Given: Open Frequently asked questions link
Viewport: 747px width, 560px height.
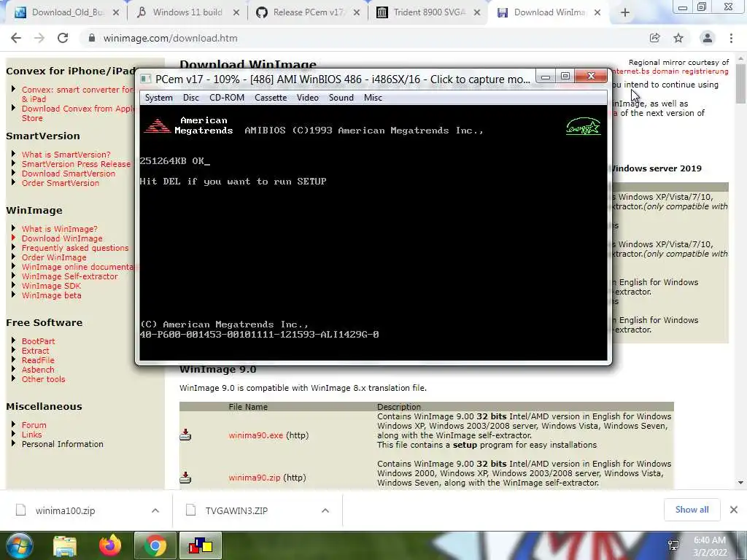Looking at the screenshot, I should (x=75, y=248).
